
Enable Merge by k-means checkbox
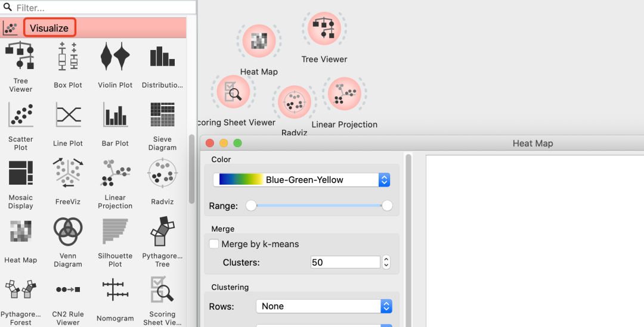[x=214, y=244]
